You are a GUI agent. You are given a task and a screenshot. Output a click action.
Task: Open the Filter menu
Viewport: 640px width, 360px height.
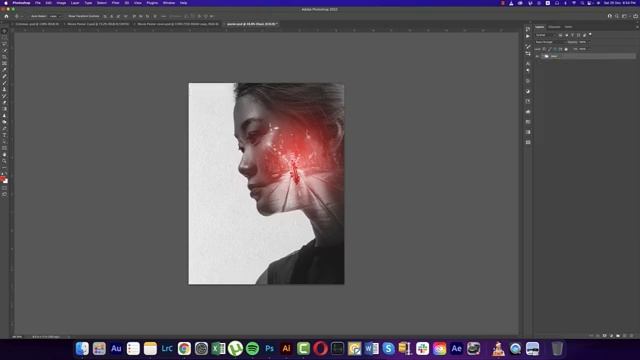tap(116, 3)
